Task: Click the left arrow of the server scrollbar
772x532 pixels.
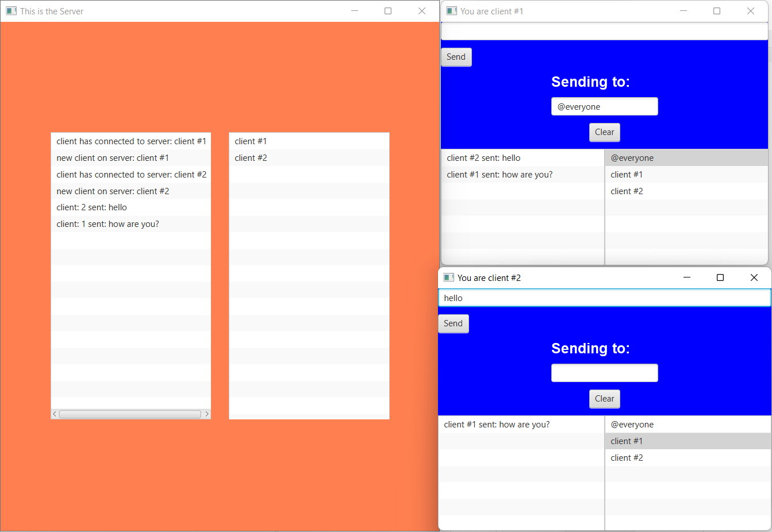Action: point(55,414)
